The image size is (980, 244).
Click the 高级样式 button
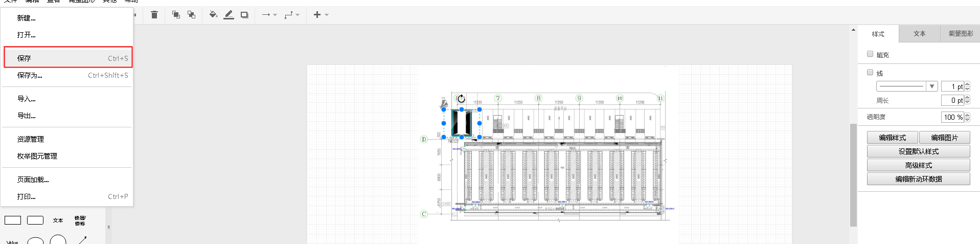pos(918,165)
